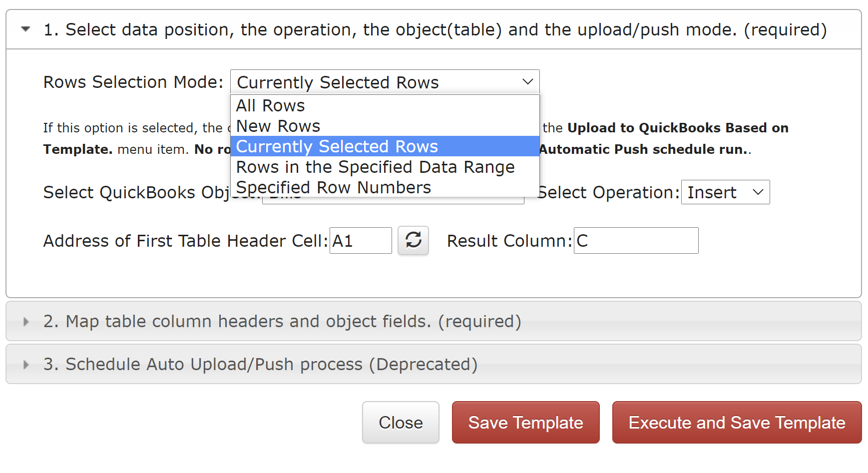The image size is (868, 473).
Task: Click the Result Column input field
Action: coord(636,241)
